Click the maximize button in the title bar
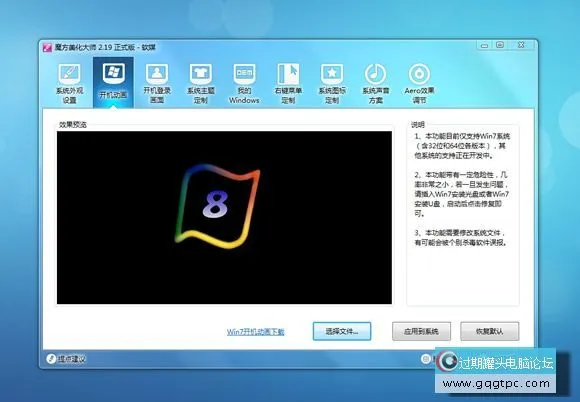Screen dimensions: 580x402 pyautogui.click(x=500, y=45)
